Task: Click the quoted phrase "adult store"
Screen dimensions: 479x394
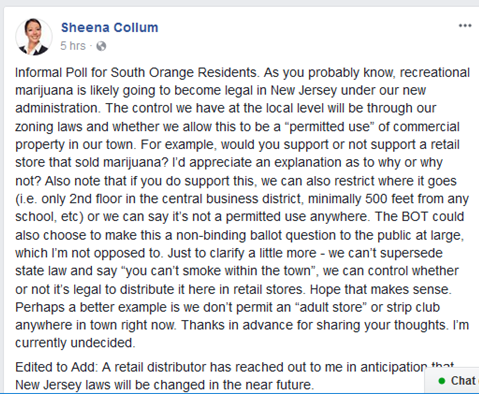Action: pos(331,307)
